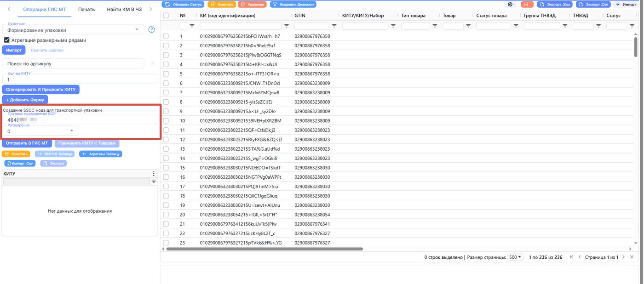This screenshot has width=644, height=284.
Task: Click the Поиск по артикулу search field
Action: pos(73,63)
